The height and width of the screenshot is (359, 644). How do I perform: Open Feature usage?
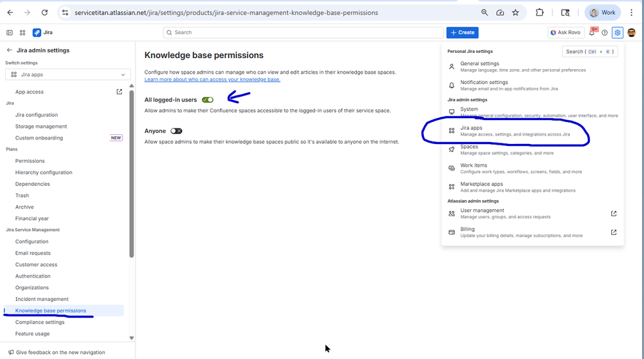tap(32, 333)
